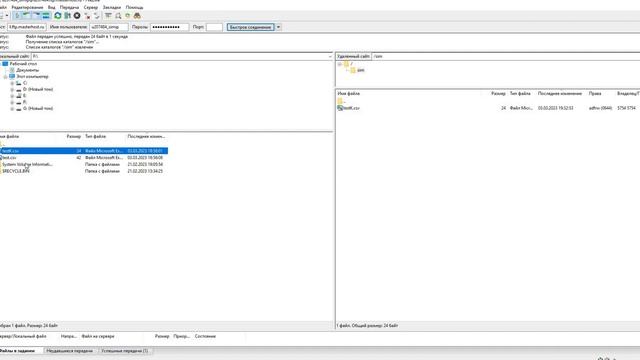Expand the E: drive node

(12, 96)
